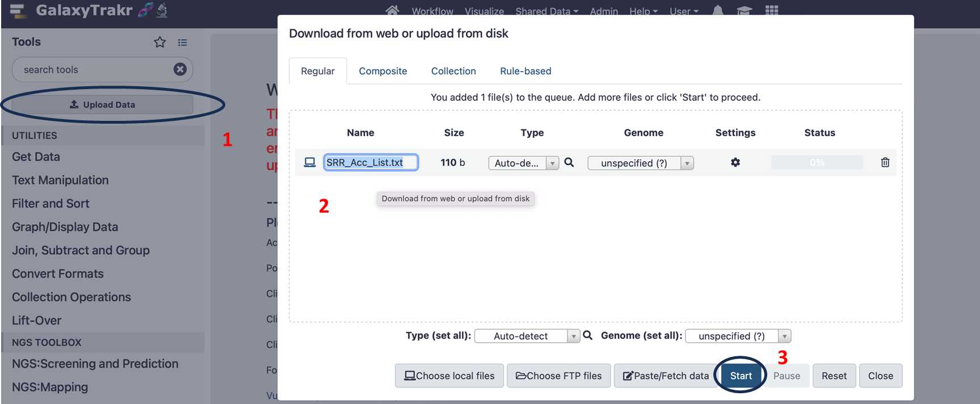
Task: Open the Type (set all) Auto-detect dropdown
Action: pos(527,336)
